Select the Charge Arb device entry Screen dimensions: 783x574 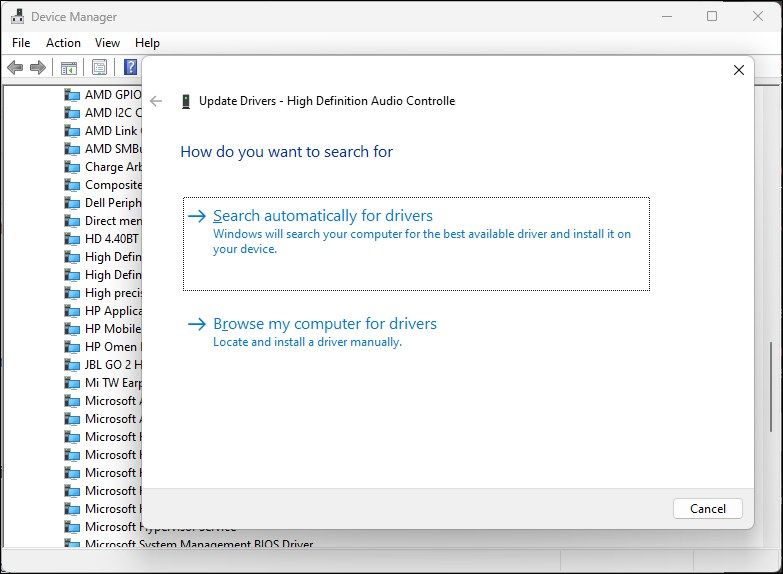112,167
